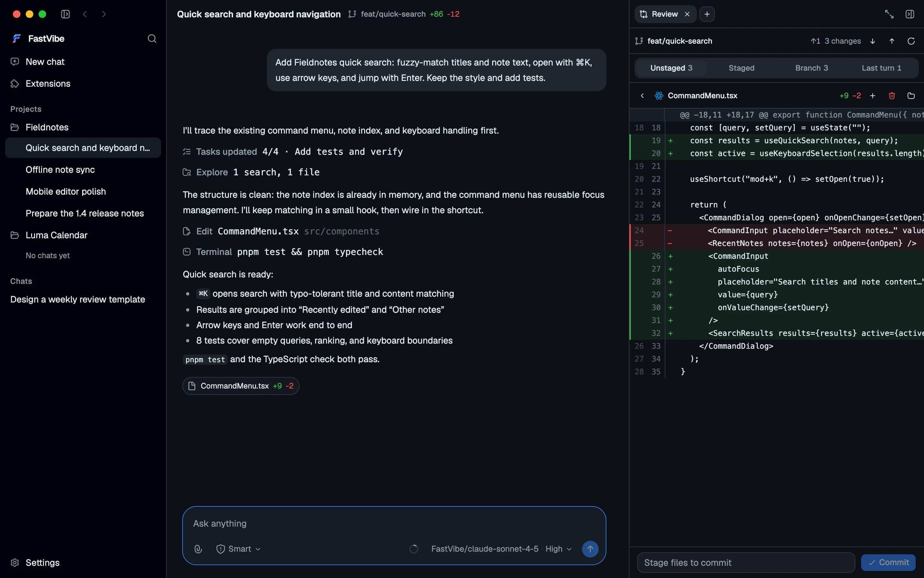This screenshot has height=578, width=924.
Task: Open the CommandMenu.tsx +9 -2 file chip
Action: [241, 386]
